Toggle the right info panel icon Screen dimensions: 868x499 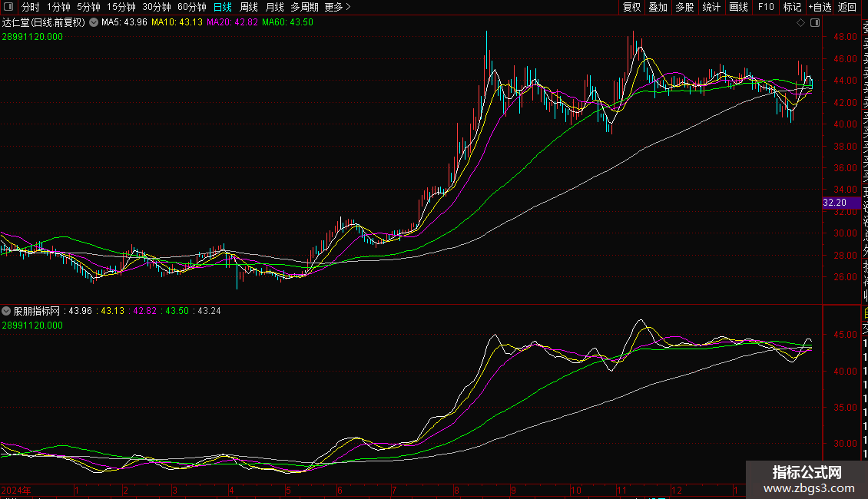tap(815, 23)
